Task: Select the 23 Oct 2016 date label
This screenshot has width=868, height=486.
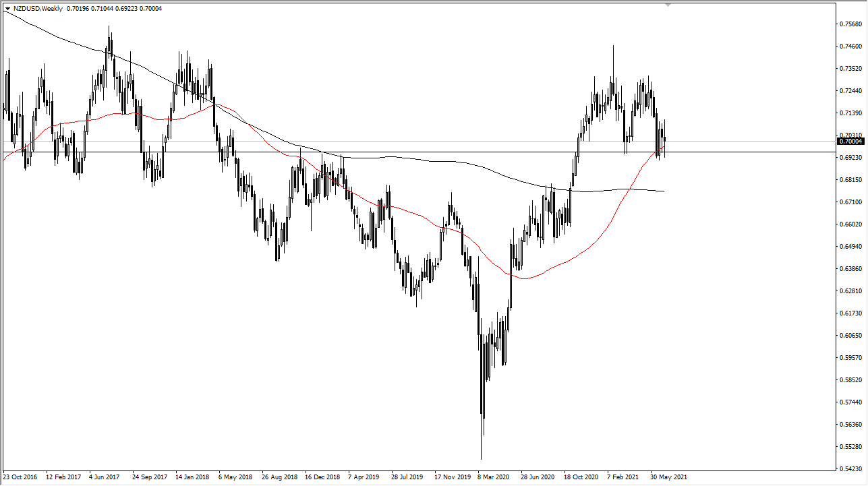Action: (20, 477)
